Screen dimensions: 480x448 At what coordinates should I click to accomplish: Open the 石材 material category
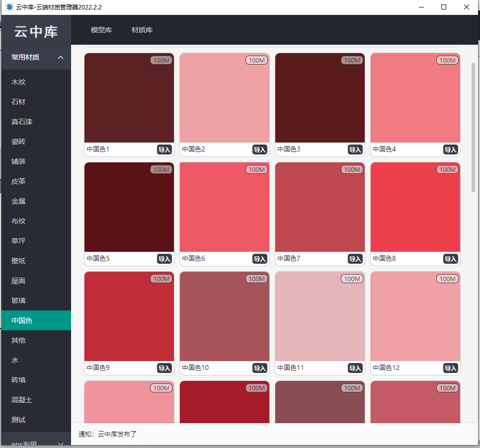[36, 102]
